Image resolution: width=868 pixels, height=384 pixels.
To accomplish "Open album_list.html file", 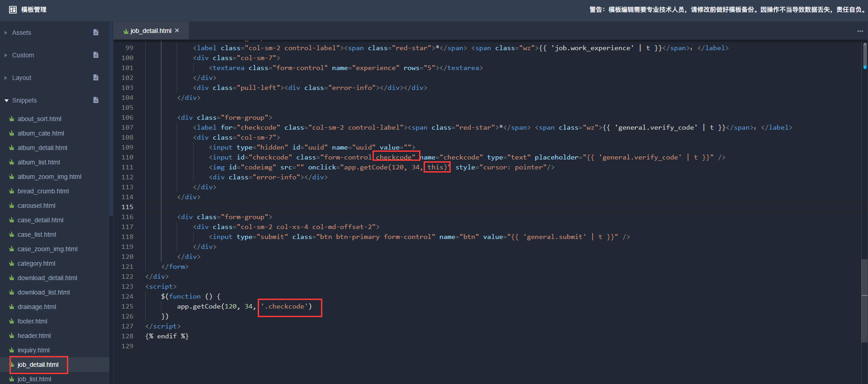I will click(38, 162).
